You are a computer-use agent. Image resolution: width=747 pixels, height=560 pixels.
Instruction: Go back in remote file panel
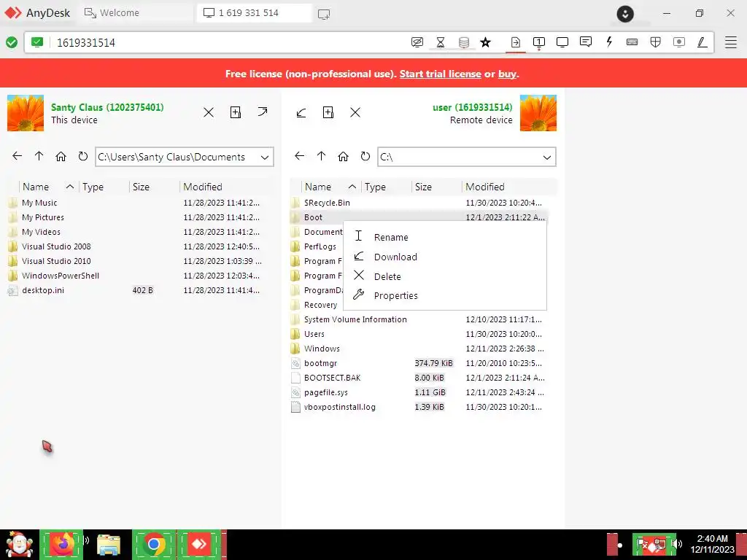[299, 156]
